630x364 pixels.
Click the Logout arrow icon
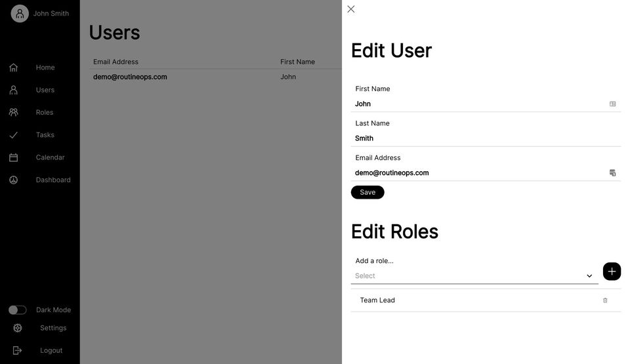(x=18, y=350)
